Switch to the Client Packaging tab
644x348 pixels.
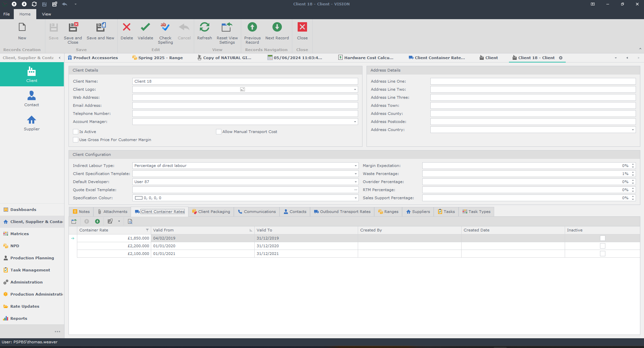(x=211, y=212)
